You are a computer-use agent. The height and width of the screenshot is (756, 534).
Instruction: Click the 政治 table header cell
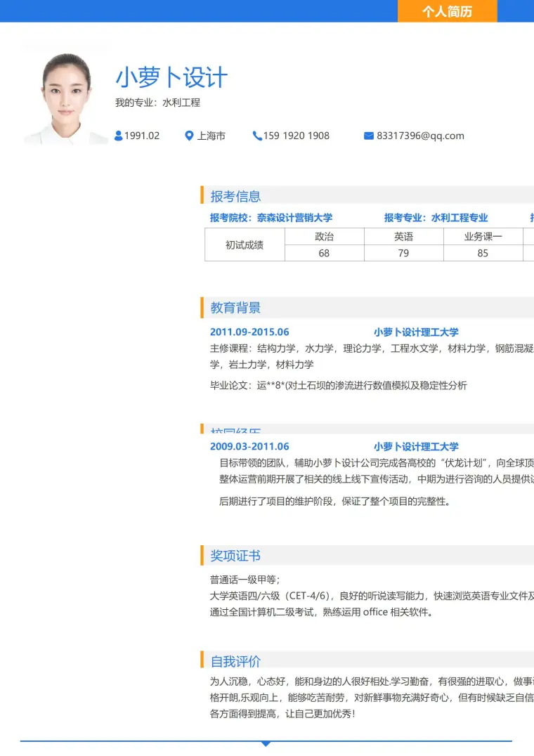pyautogui.click(x=325, y=237)
